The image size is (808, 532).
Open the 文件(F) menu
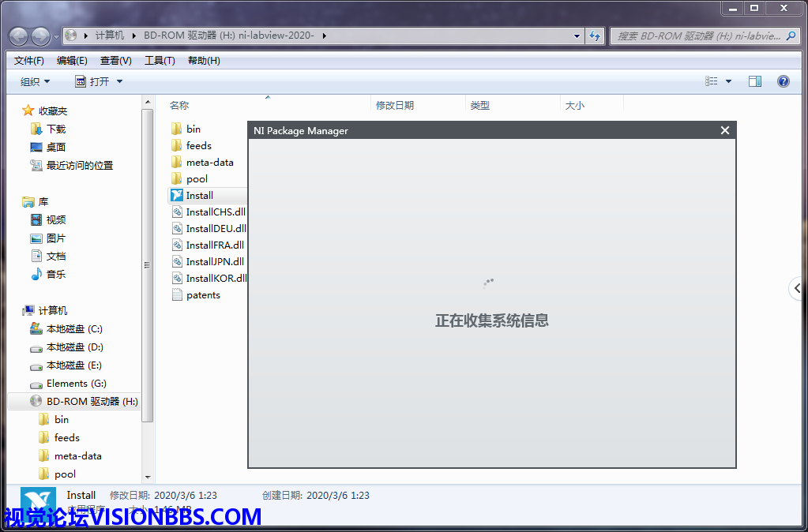click(29, 61)
